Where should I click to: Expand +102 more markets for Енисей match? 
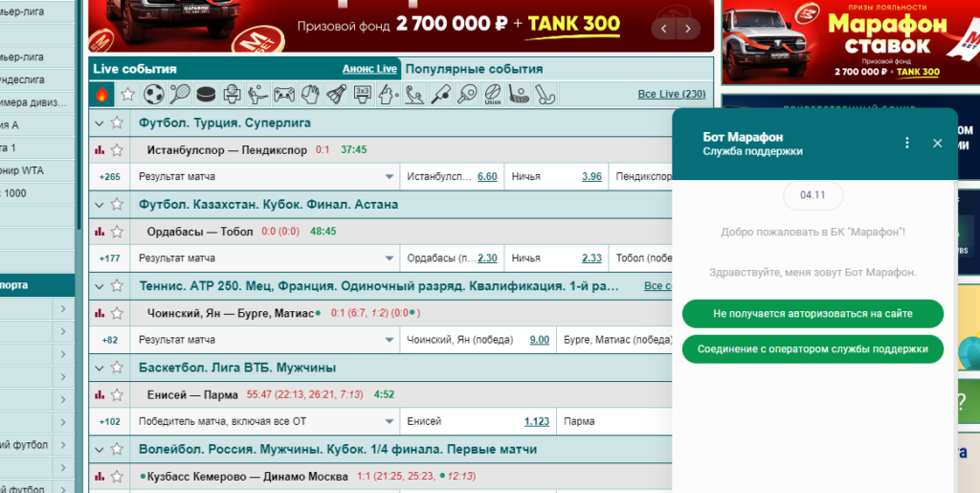click(110, 422)
